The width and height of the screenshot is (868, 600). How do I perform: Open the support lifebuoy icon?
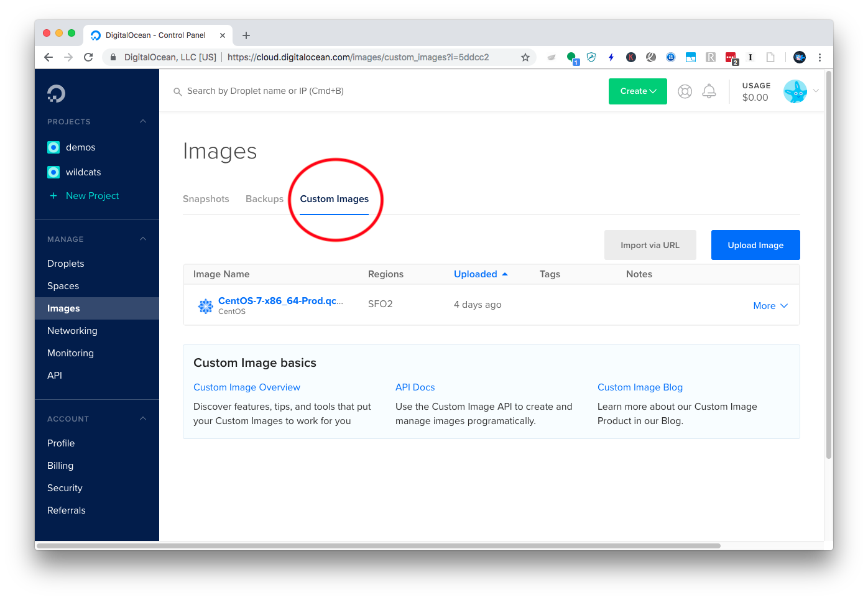685,91
